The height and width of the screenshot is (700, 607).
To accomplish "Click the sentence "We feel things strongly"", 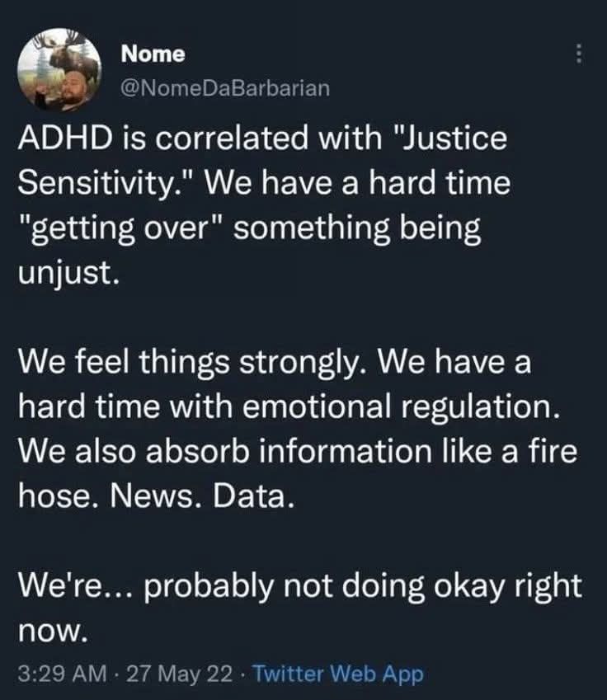I will pyautogui.click(x=194, y=362).
